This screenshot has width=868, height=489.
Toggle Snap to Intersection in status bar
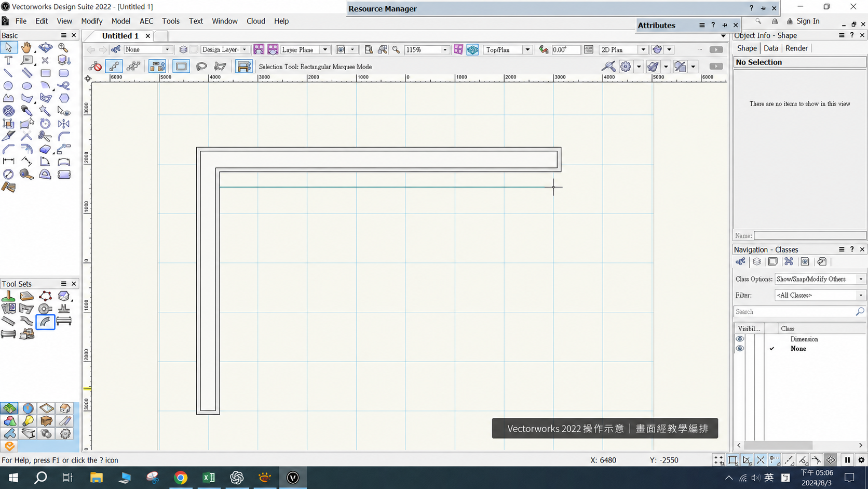pyautogui.click(x=761, y=460)
